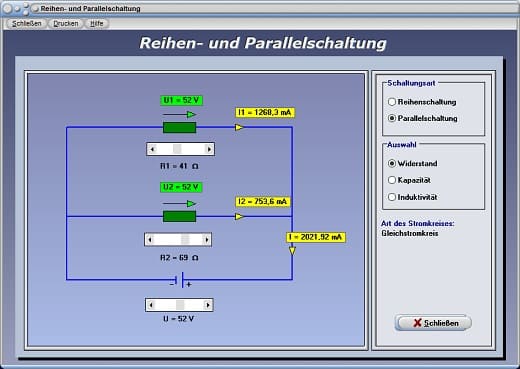The width and height of the screenshot is (520, 369).
Task: Click the U = 52 V value text
Action: (x=179, y=319)
